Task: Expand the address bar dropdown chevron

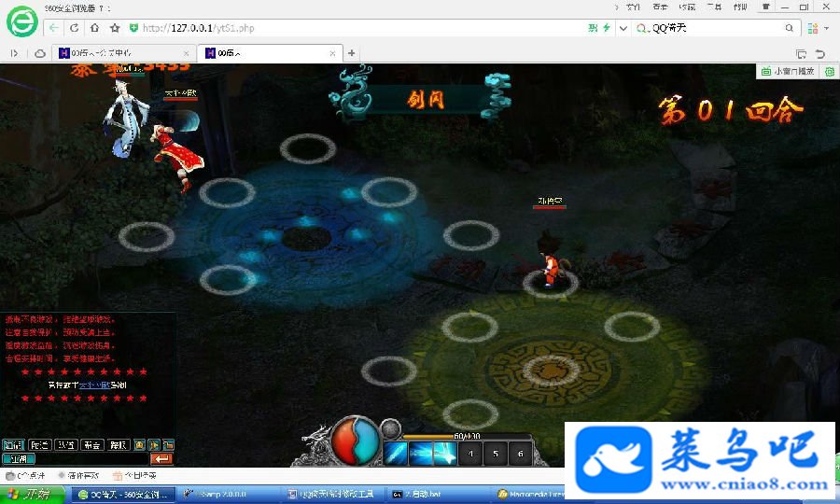Action: (623, 28)
